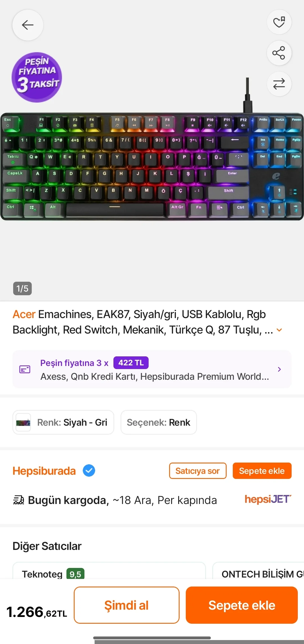Image resolution: width=304 pixels, height=644 pixels.
Task: Tap the delivery truck icon
Action: 19,500
